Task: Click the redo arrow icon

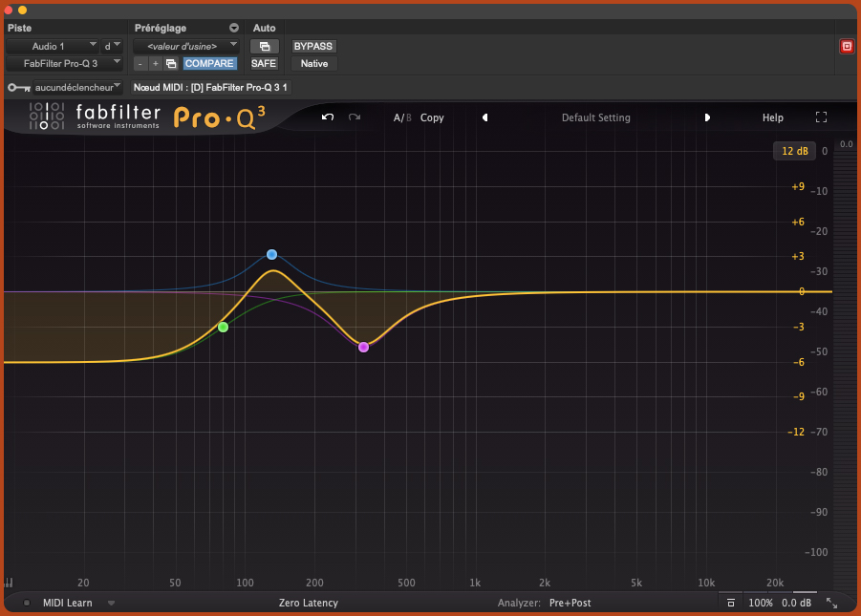Action: click(355, 117)
